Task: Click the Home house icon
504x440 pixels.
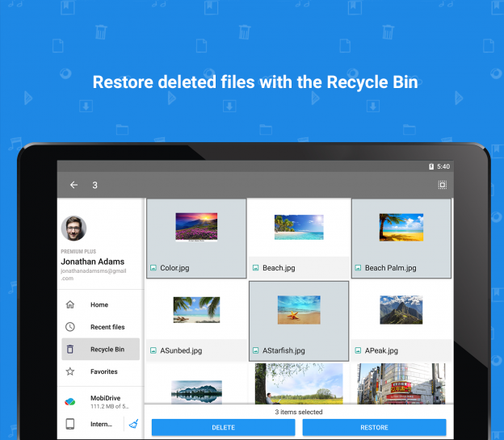Action: (70, 304)
